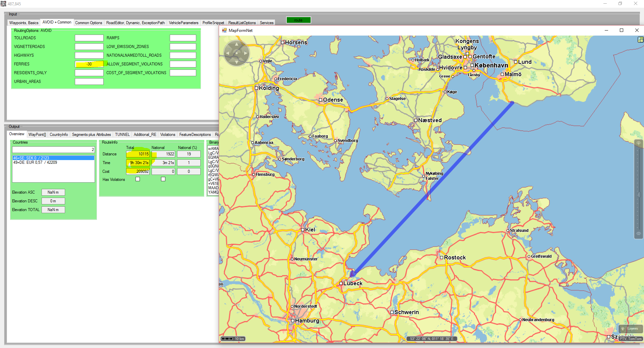The image size is (644, 348).
Task: Pan the map north with the up arrow
Action: pos(236,44)
